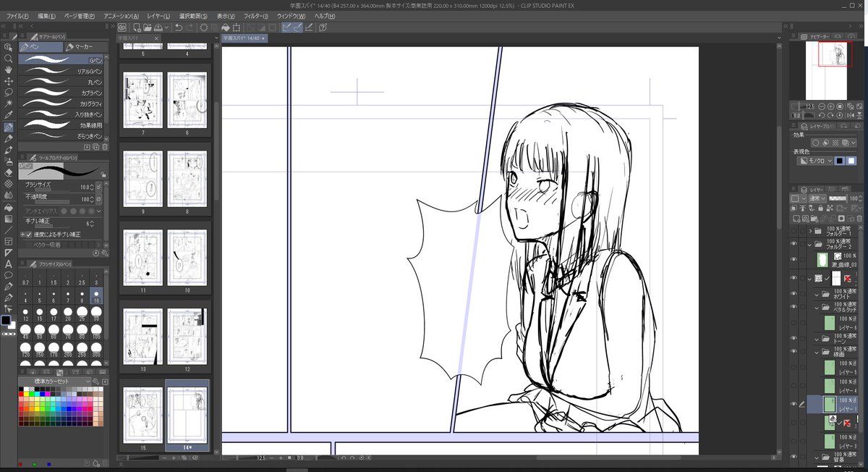Screen dimensions: 868x472
Task: Select リアルGペン brush
Action: (62, 71)
